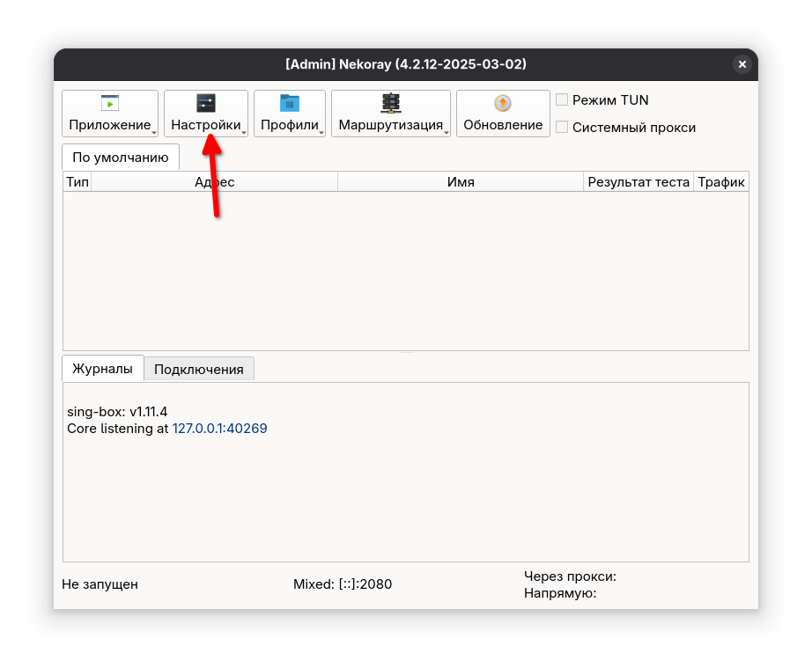This screenshot has height=668, width=812.
Task: Click the 'Mixed: [::]:2080' status text
Action: [343, 584]
